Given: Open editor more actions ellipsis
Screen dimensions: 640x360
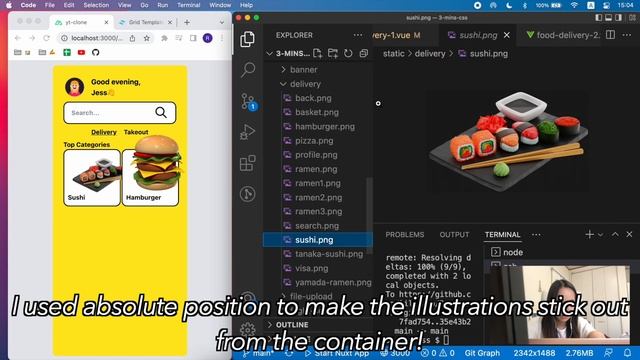Looking at the screenshot, I should pos(627,35).
